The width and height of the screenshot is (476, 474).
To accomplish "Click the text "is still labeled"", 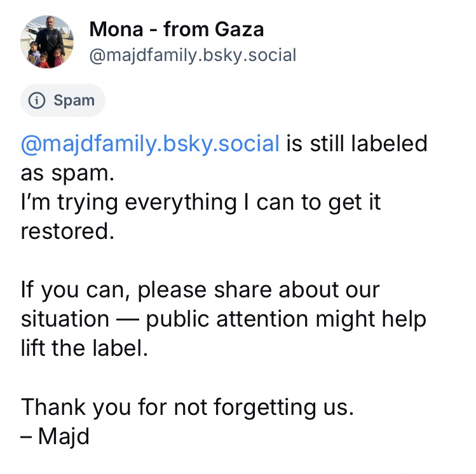I will pyautogui.click(x=356, y=144).
